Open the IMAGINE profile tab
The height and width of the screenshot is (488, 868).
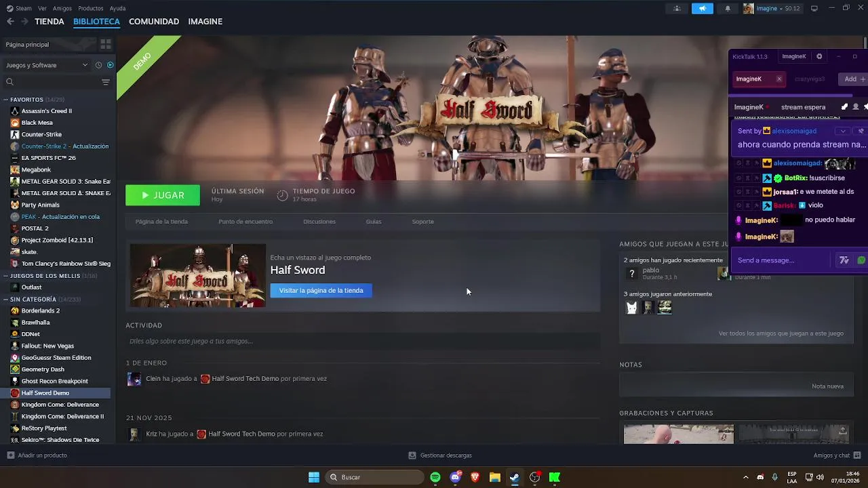pos(205,22)
